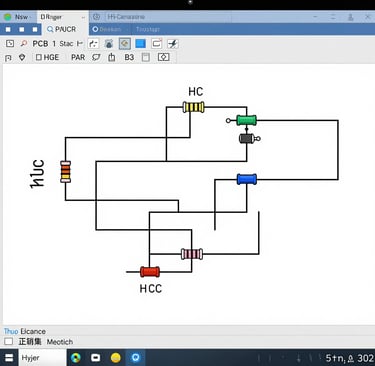Click the bug-shaped debug icon
Viewport: 375px width, 366px height.
click(109, 44)
